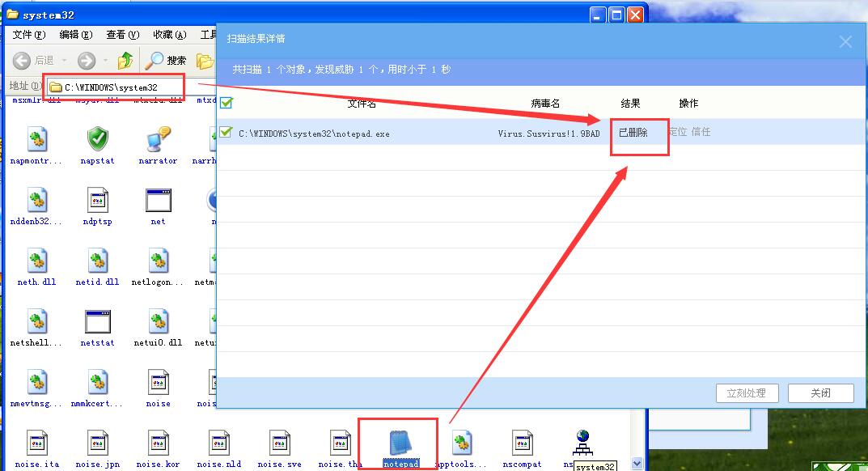
Task: Select the nscompat file icon
Action: tap(522, 443)
